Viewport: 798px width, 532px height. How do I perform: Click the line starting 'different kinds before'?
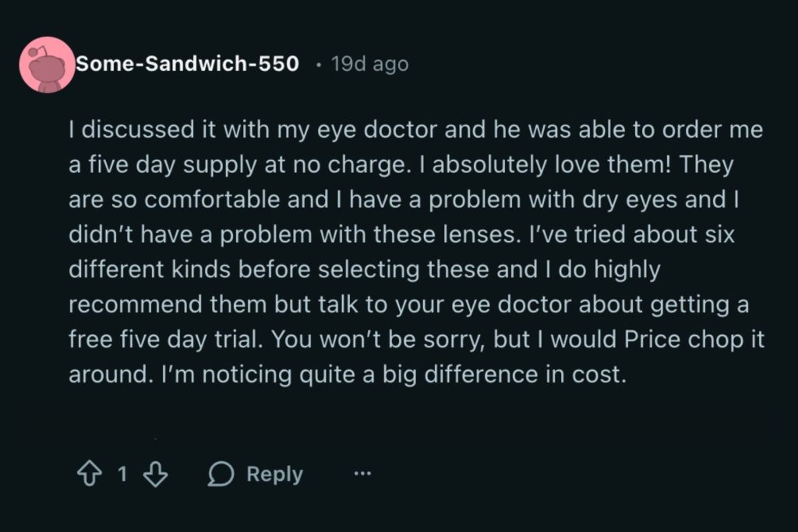point(364,270)
